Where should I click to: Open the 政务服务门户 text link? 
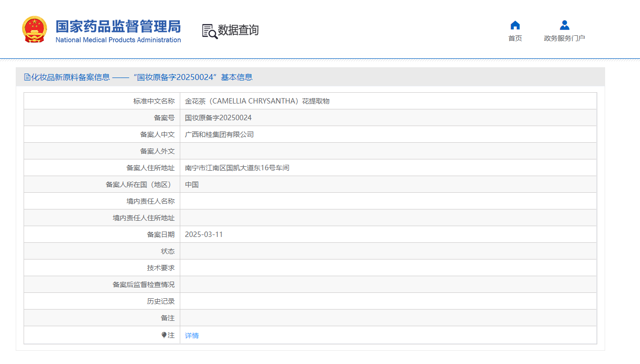564,38
